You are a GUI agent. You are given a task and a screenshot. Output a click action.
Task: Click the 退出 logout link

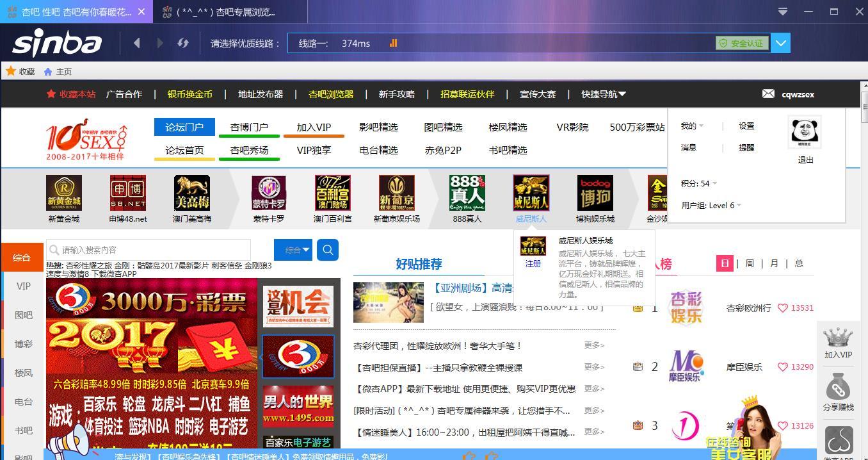[805, 160]
